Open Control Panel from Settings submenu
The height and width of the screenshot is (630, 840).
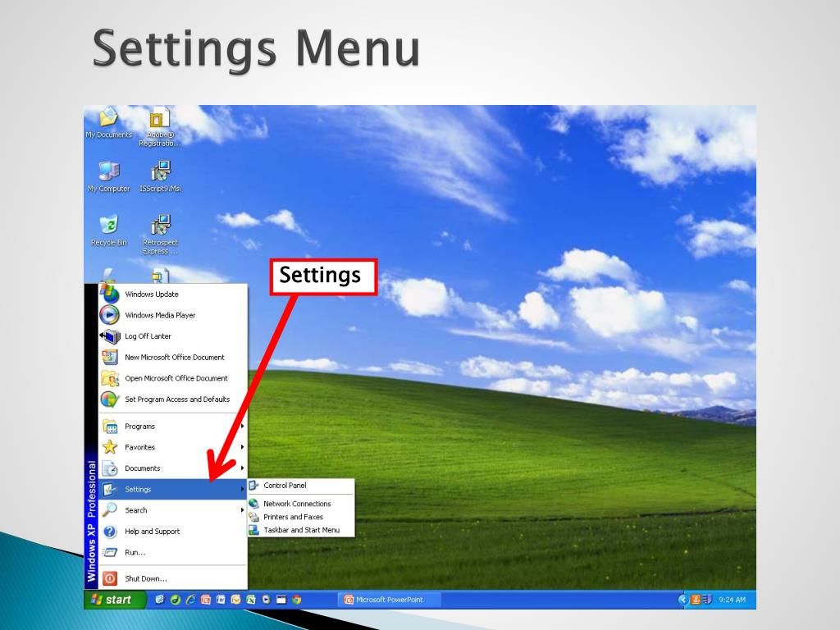[301, 486]
